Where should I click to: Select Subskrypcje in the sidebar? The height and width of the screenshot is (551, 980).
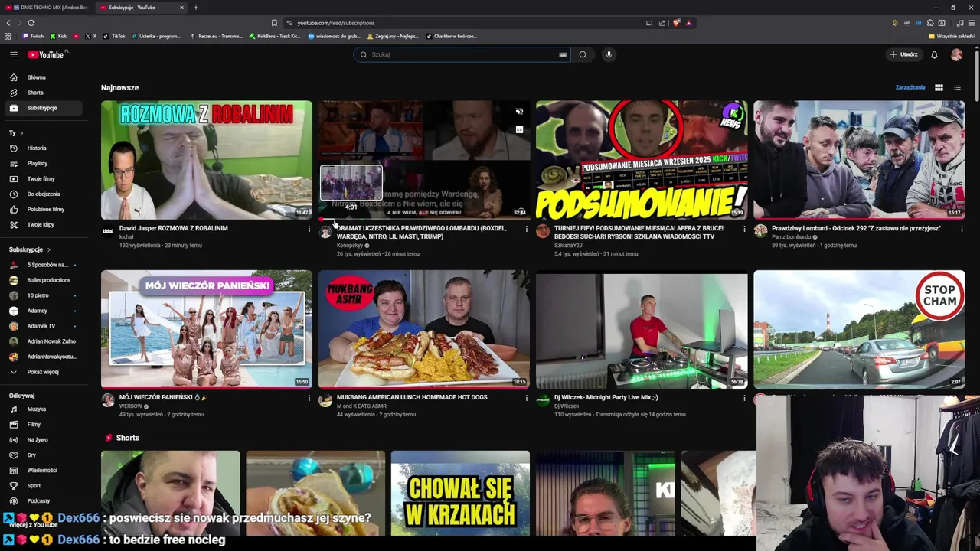pos(44,108)
